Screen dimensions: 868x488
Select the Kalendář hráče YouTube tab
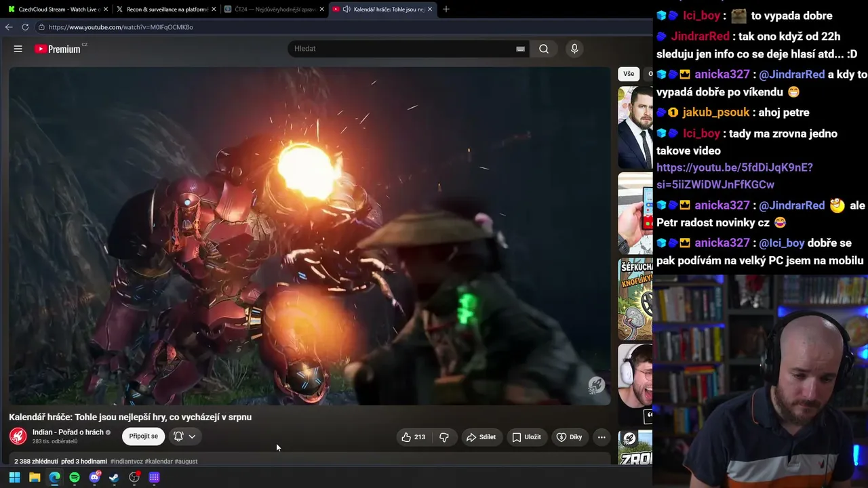point(382,9)
